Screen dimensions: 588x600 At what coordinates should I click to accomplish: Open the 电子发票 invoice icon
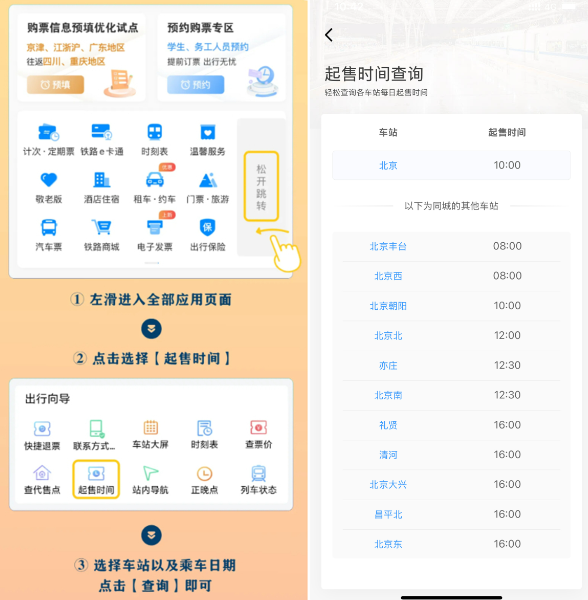tap(155, 227)
